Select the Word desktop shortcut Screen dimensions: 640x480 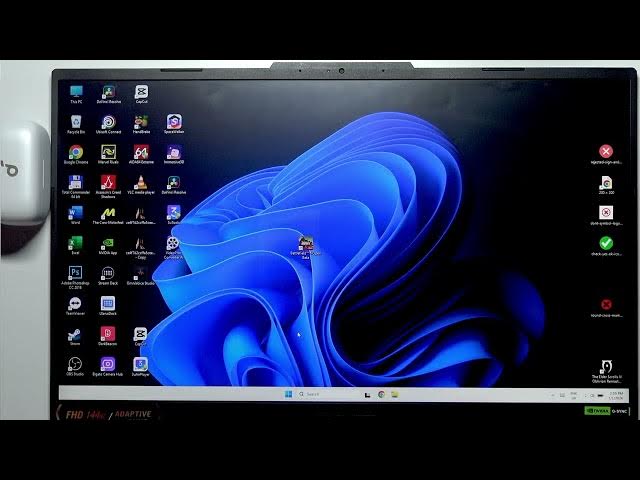[x=76, y=215]
